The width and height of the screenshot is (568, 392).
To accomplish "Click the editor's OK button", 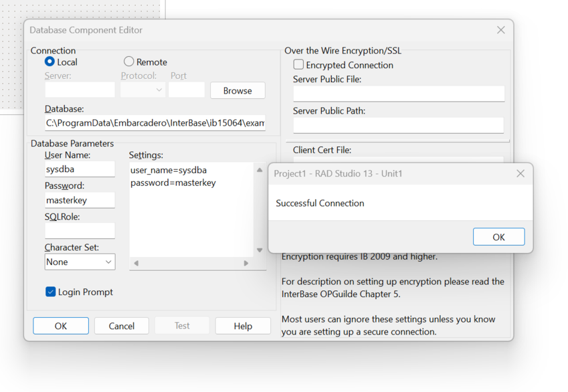I will (x=61, y=326).
